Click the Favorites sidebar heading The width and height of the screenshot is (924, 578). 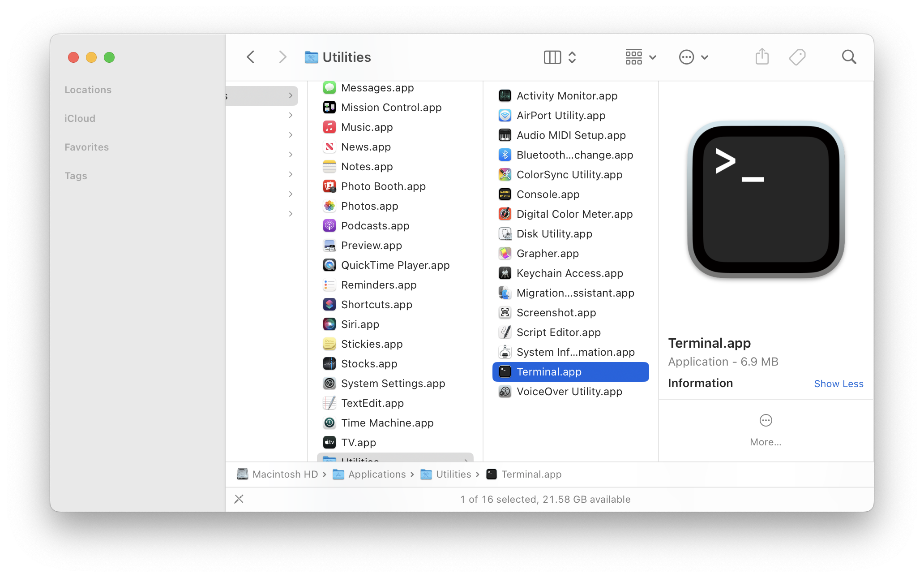click(87, 147)
